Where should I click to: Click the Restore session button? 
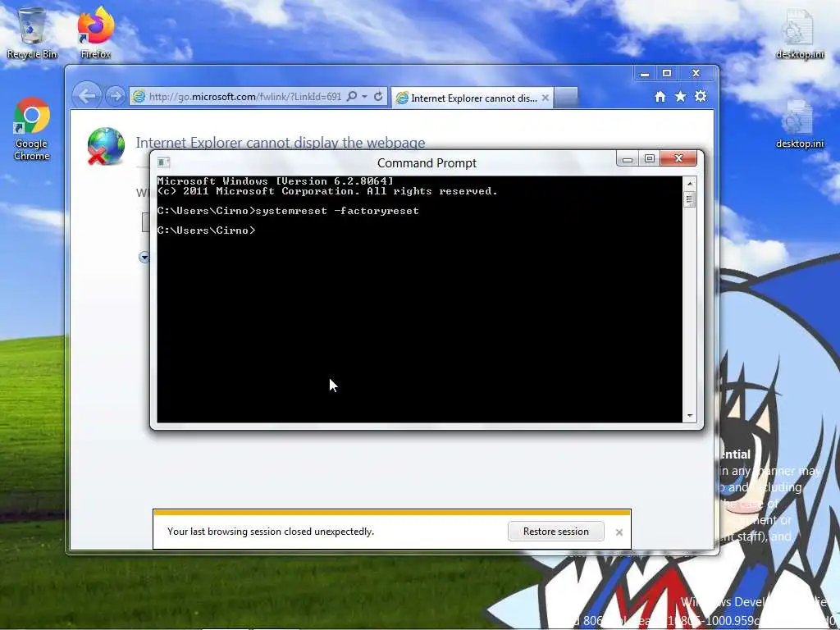(x=556, y=532)
